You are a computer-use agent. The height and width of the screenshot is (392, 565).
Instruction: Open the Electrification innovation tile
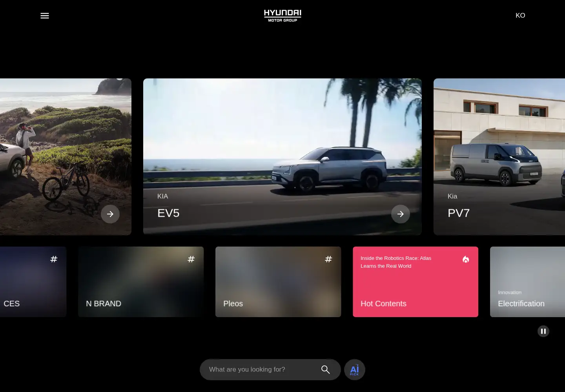coord(527,282)
